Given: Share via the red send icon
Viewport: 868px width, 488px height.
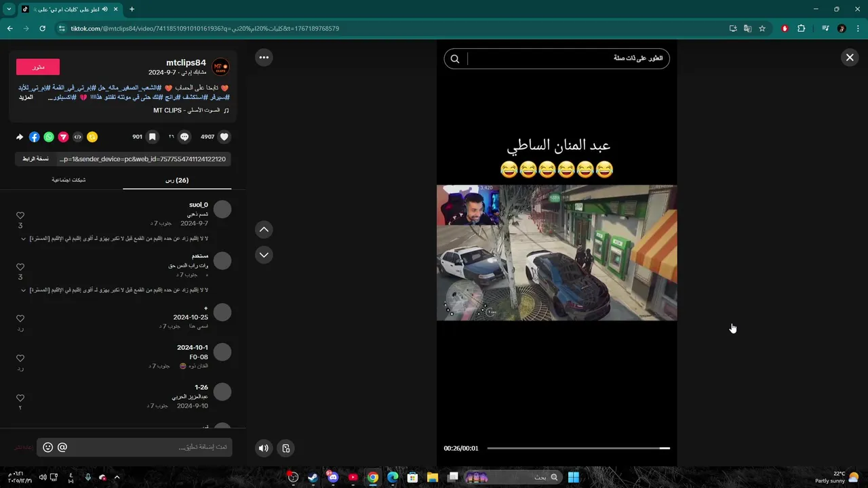Looking at the screenshot, I should (x=63, y=137).
